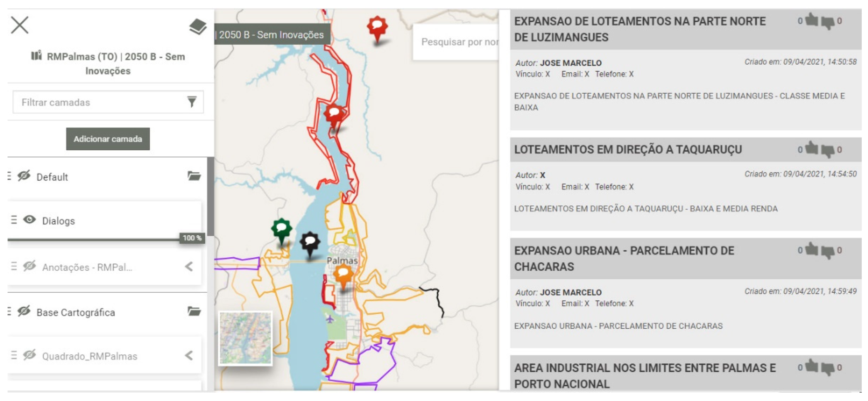868x401 pixels.
Task: Close the layers side panel
Action: click(x=20, y=25)
